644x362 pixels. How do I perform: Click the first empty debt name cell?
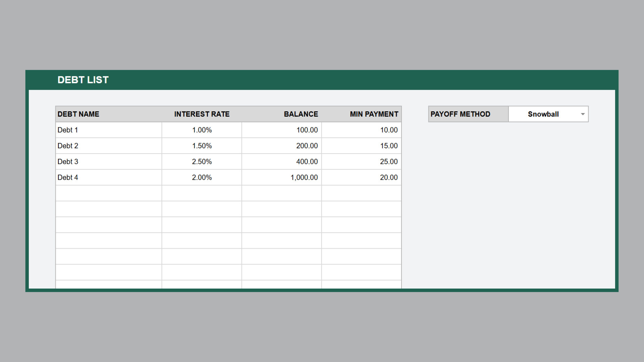(x=108, y=193)
